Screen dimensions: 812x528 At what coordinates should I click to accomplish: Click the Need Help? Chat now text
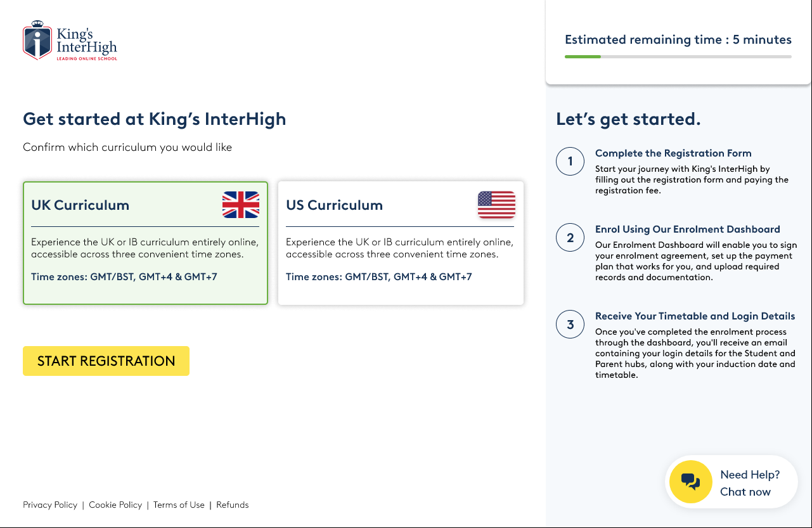[x=750, y=483]
